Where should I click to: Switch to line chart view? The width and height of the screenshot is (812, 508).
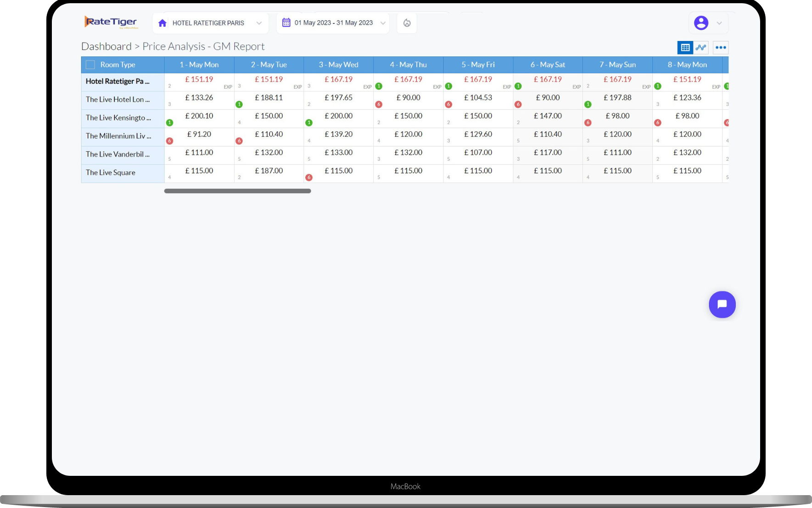point(701,47)
